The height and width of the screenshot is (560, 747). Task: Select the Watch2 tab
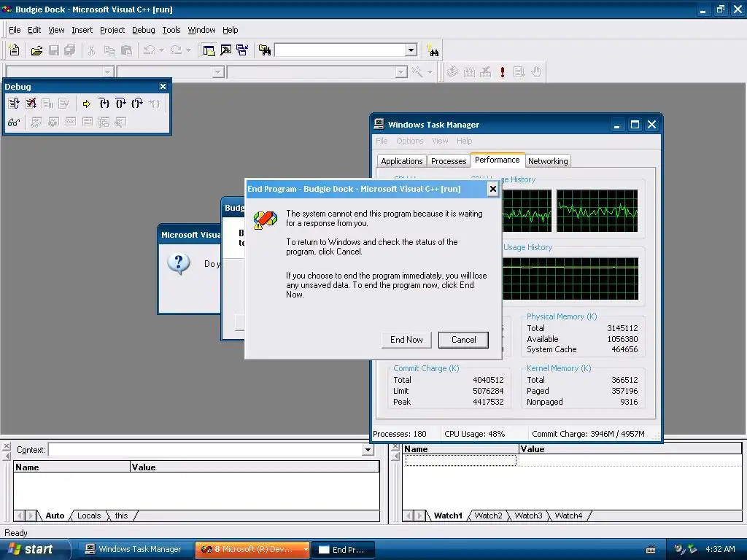(x=488, y=516)
